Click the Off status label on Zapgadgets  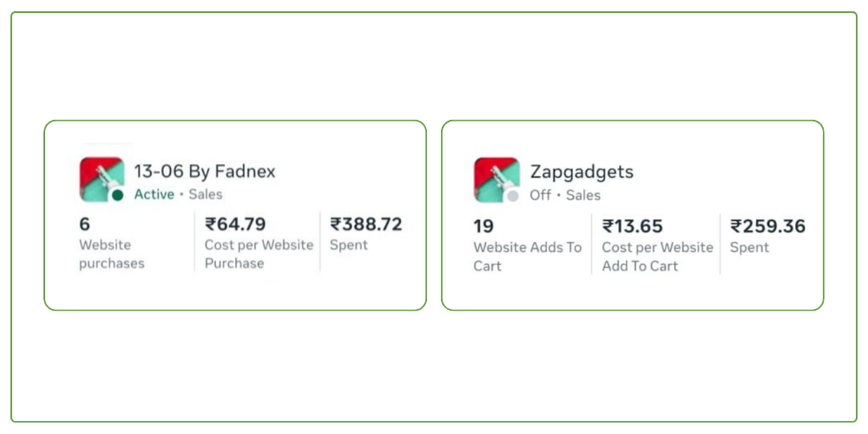coord(540,195)
